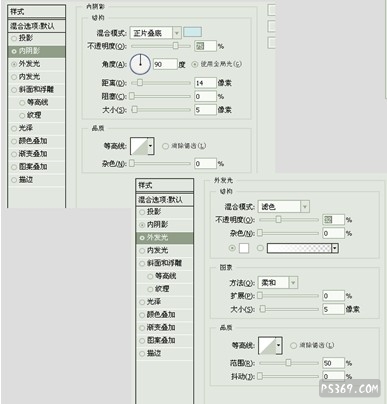Click opacity field in Inner Shadow dialog
Image resolution: width=387 pixels, height=404 pixels.
(205, 46)
